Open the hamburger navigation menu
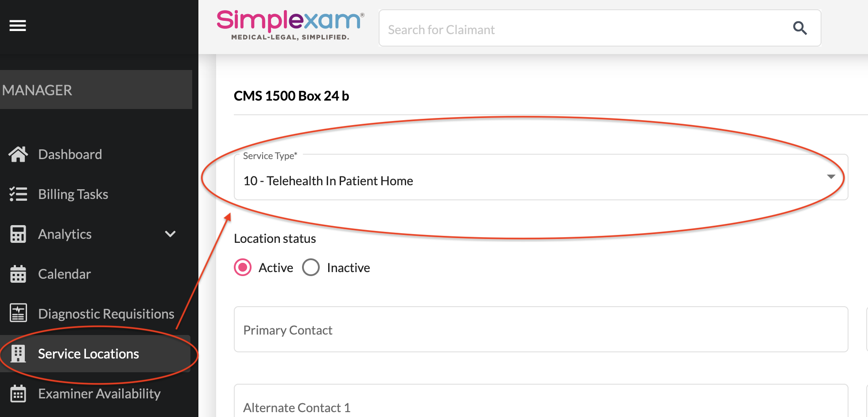Screen dimensions: 868x417 (x=17, y=25)
